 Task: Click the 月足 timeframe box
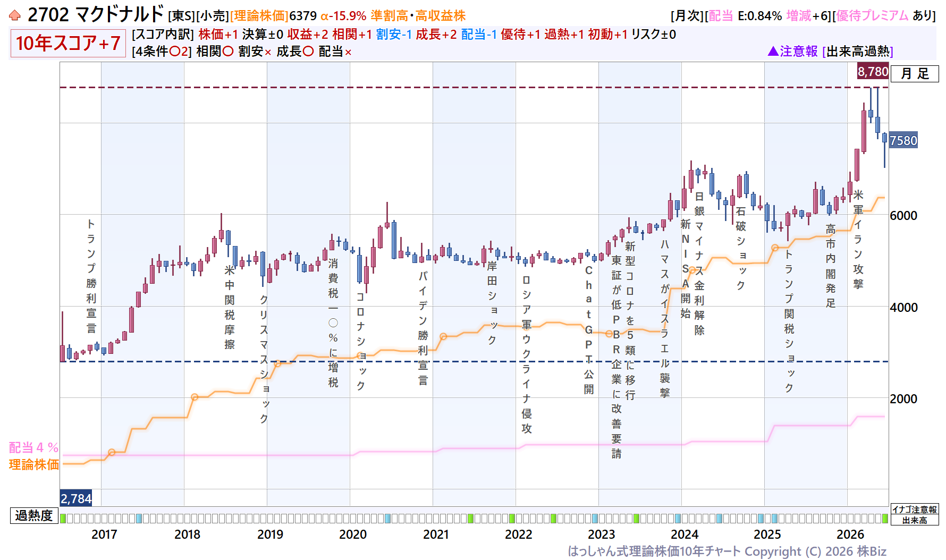pos(915,73)
